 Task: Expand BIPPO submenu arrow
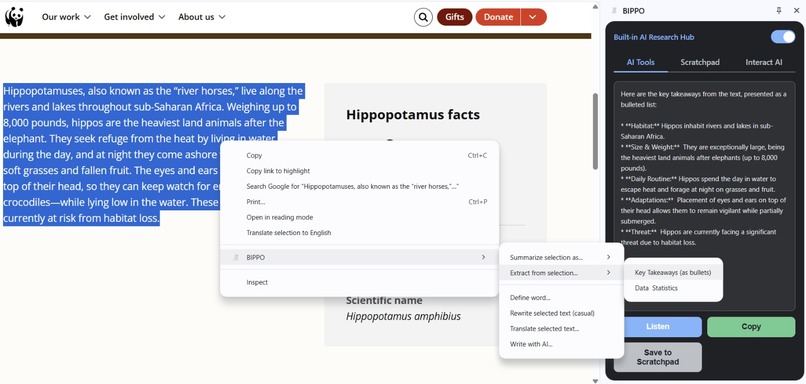pyautogui.click(x=483, y=257)
